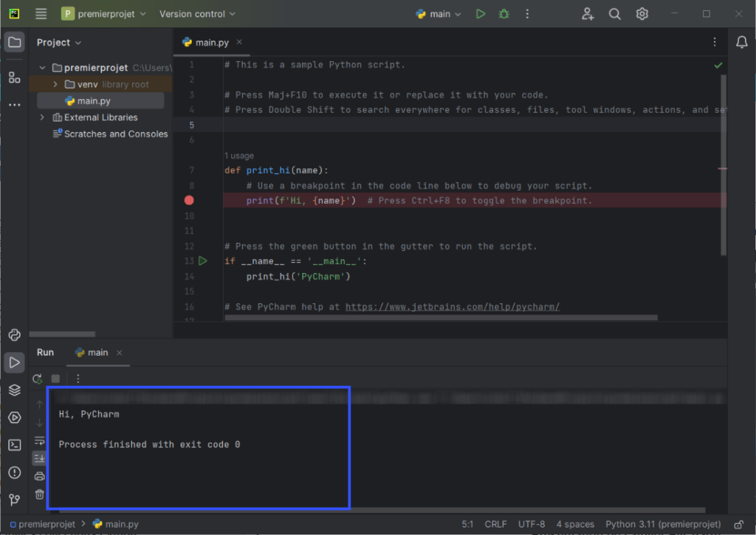Open IDE settings gear icon
The height and width of the screenshot is (535, 756).
click(642, 14)
